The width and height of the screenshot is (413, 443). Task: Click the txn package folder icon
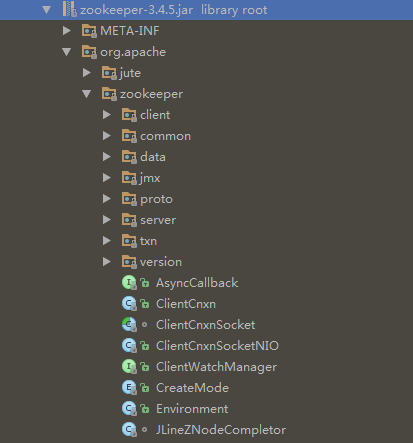point(129,241)
